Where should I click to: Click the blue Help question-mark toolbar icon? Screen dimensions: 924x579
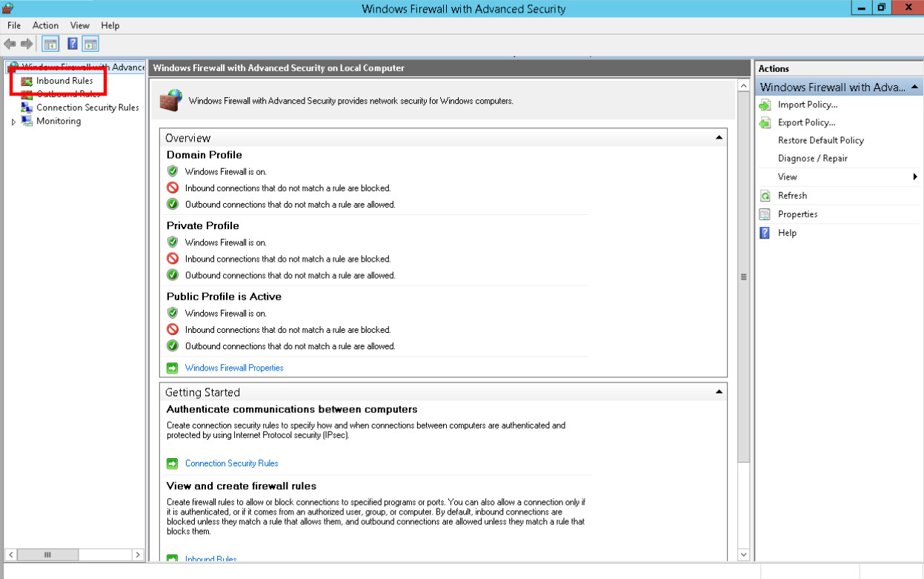73,44
